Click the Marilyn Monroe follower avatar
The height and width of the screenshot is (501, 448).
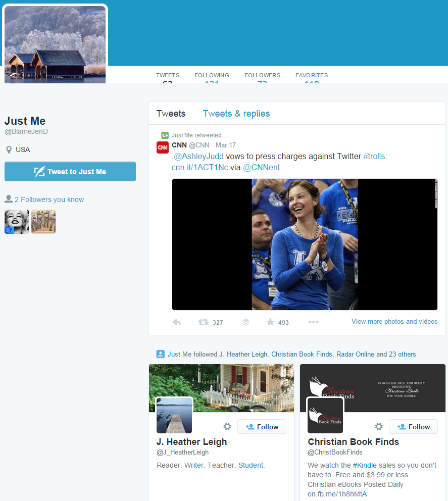coord(17,222)
